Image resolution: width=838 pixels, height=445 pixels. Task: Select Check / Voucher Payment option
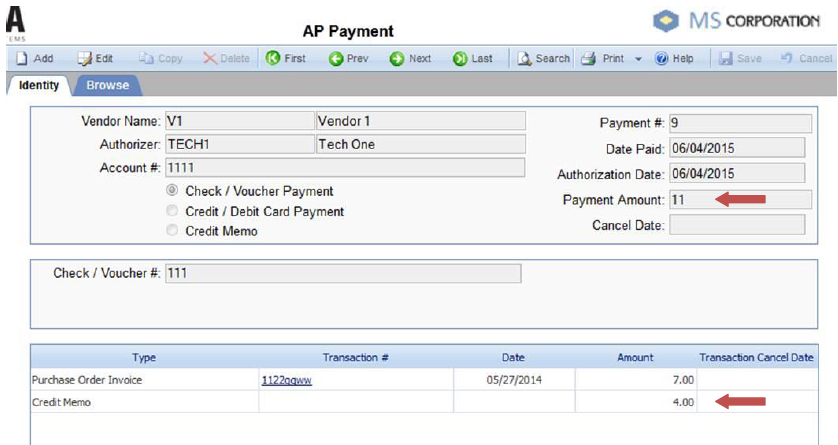(173, 191)
